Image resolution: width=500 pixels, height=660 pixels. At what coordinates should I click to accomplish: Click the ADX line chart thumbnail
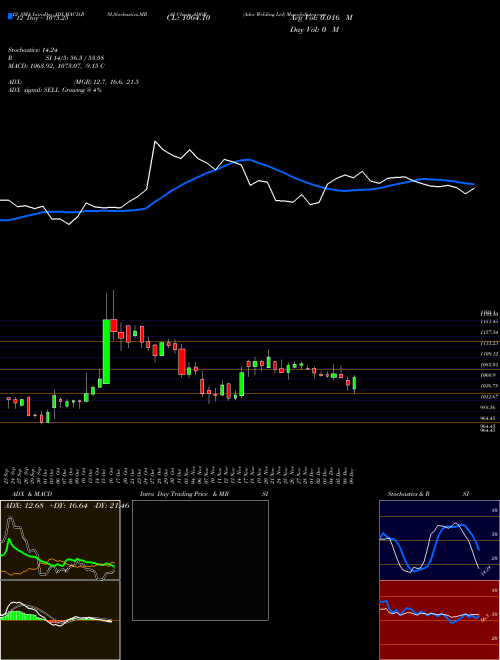pyautogui.click(x=60, y=540)
